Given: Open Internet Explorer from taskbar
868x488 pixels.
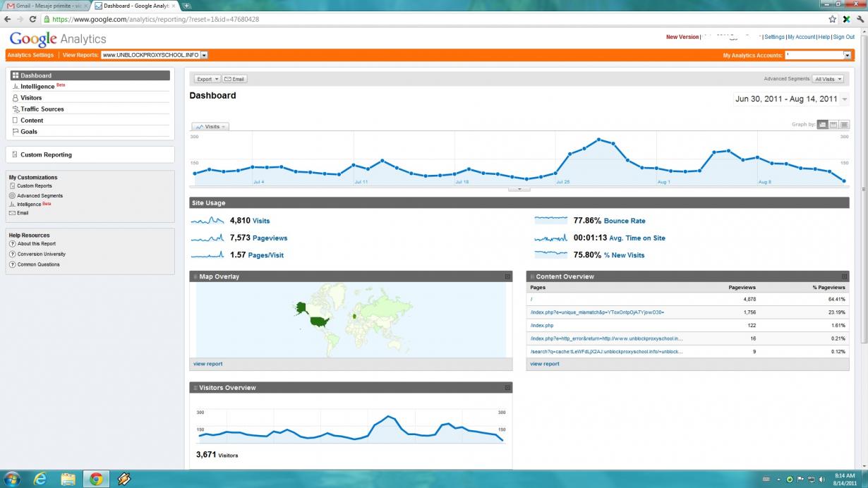Looking at the screenshot, I should pyautogui.click(x=40, y=479).
